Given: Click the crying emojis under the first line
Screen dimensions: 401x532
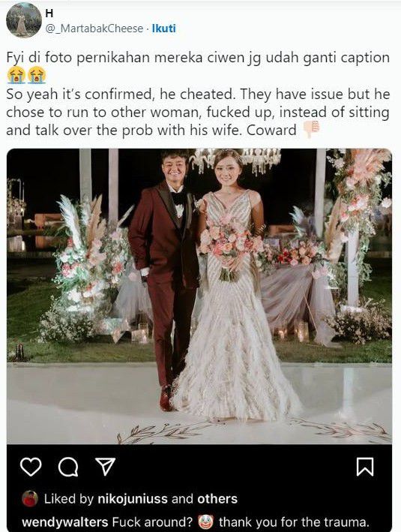Looking at the screenshot, I should [x=26, y=75].
